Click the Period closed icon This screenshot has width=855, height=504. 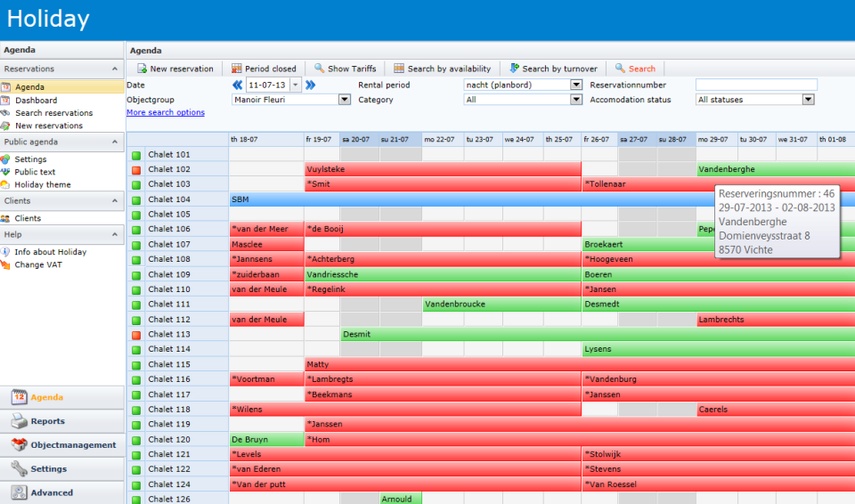237,69
